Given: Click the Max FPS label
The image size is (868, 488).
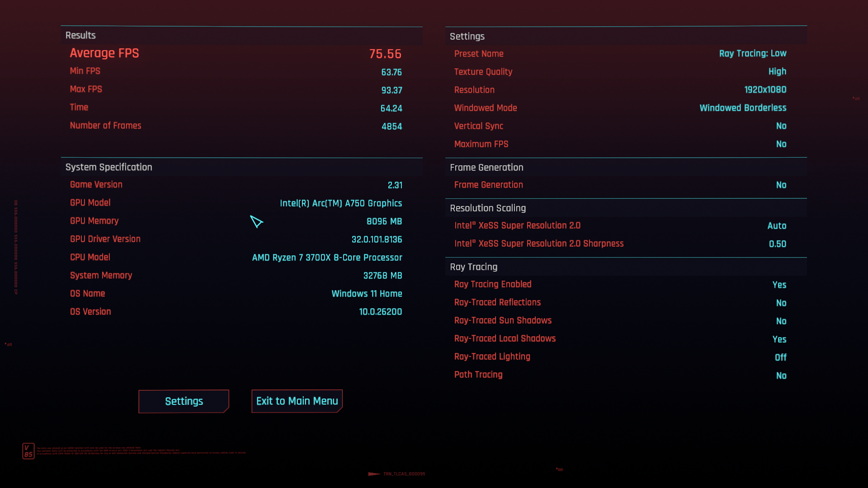Looking at the screenshot, I should (x=86, y=89).
